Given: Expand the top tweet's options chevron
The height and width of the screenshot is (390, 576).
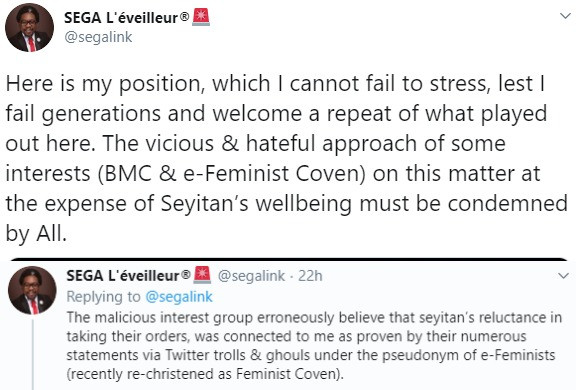Looking at the screenshot, I should click(x=565, y=16).
